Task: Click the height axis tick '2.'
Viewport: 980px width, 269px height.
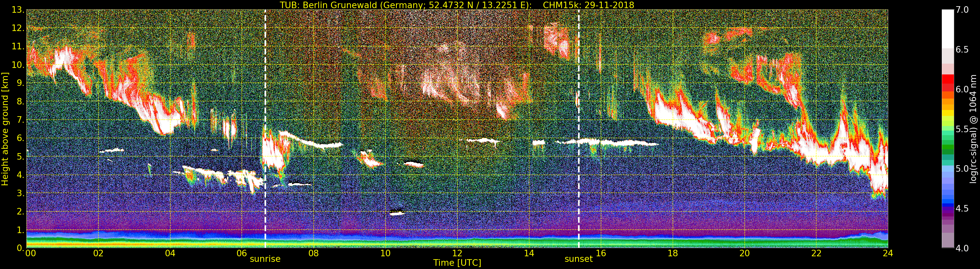Action: tap(21, 211)
